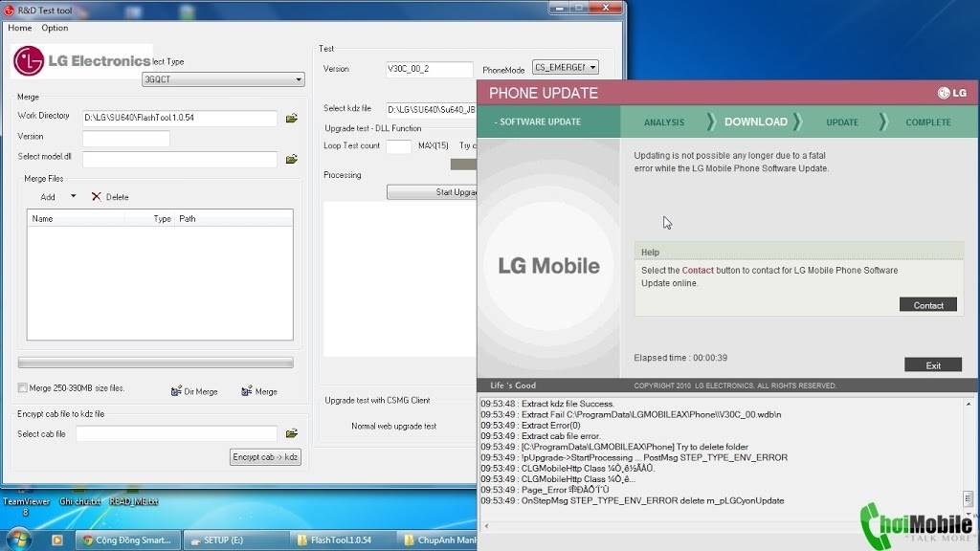The width and height of the screenshot is (980, 551).
Task: Click the Select cab file input field
Action: tap(177, 433)
